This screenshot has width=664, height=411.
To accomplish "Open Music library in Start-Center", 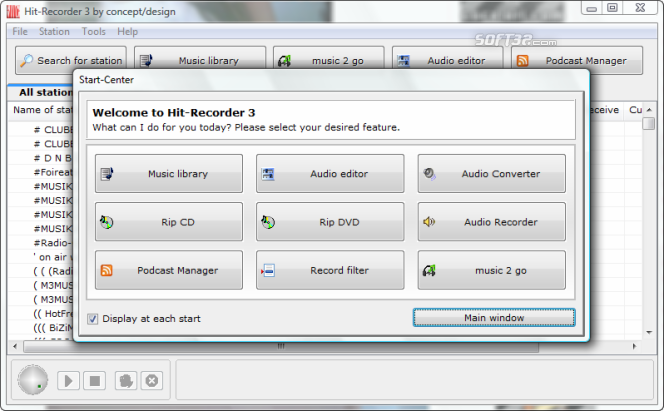I will 169,174.
